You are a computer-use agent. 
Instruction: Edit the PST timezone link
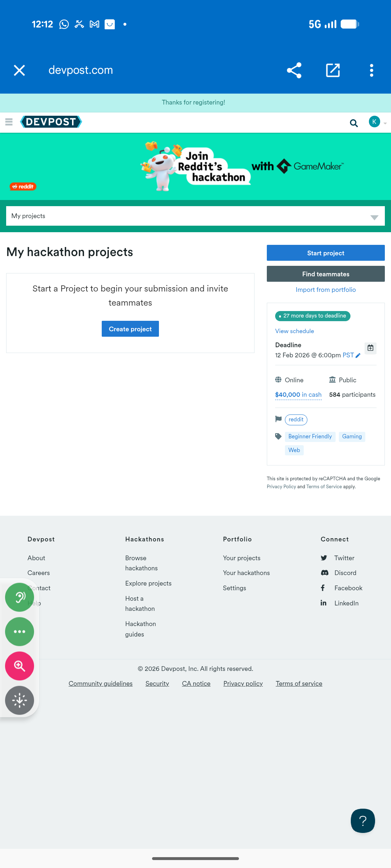(x=348, y=355)
